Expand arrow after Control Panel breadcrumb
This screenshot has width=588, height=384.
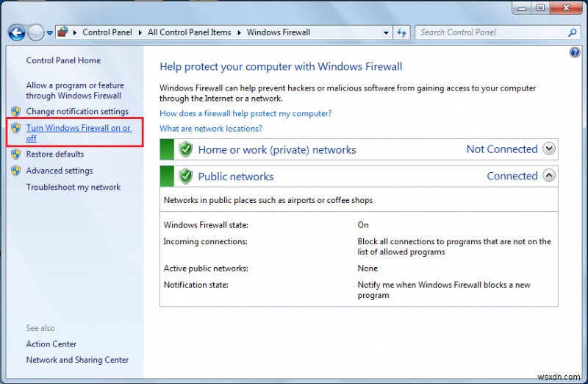140,32
